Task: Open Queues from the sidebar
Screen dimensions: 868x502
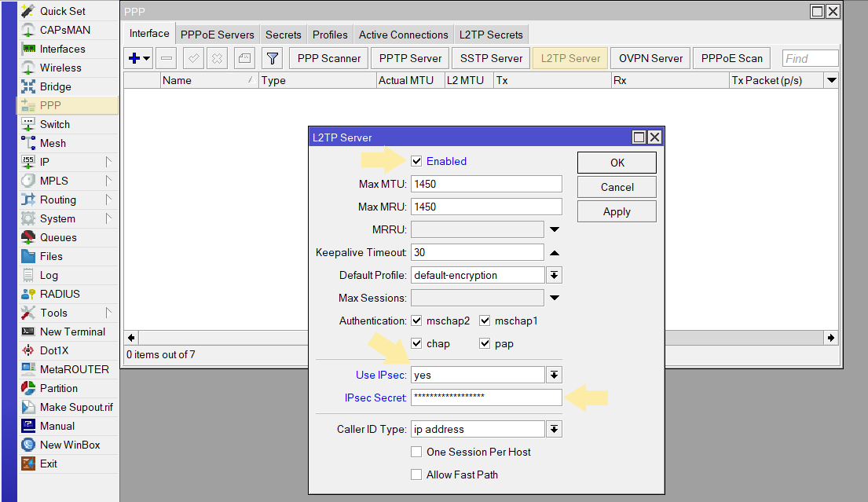Action: tap(58, 237)
